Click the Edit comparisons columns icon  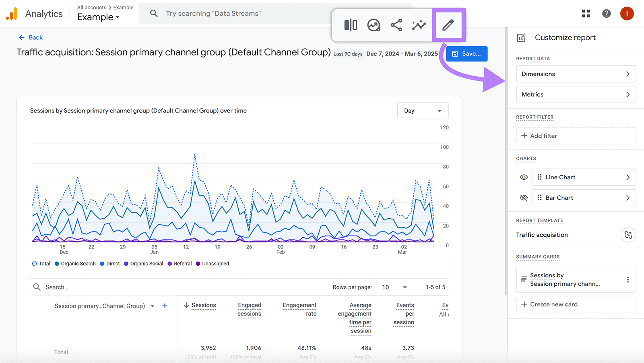(351, 25)
